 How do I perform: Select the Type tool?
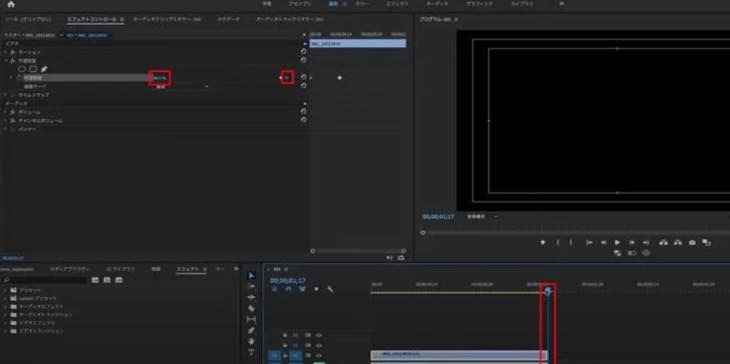[x=251, y=352]
